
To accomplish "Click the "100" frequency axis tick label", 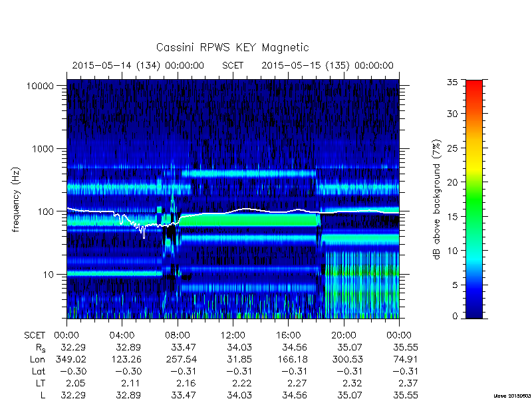I will click(x=46, y=211).
